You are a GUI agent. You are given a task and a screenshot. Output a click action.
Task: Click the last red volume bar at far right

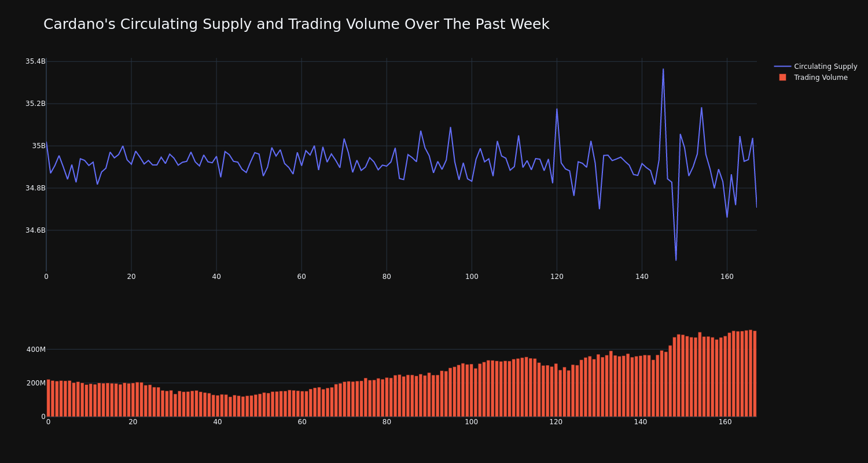click(x=755, y=374)
